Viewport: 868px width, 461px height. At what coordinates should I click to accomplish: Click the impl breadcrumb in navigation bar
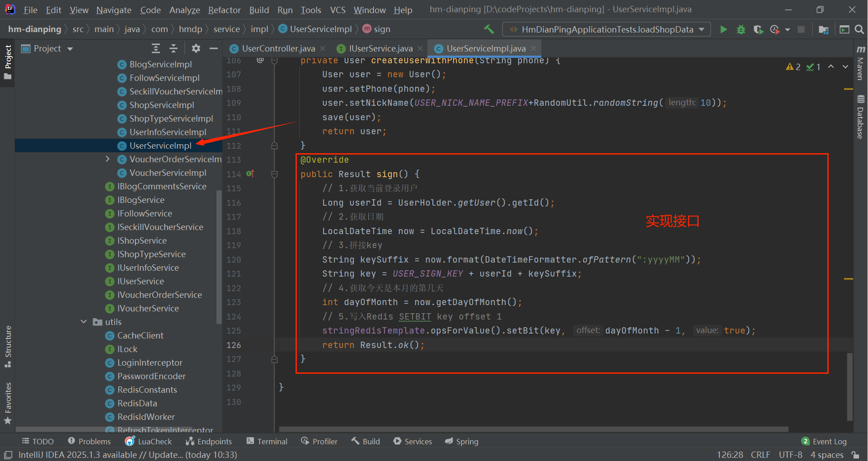259,29
